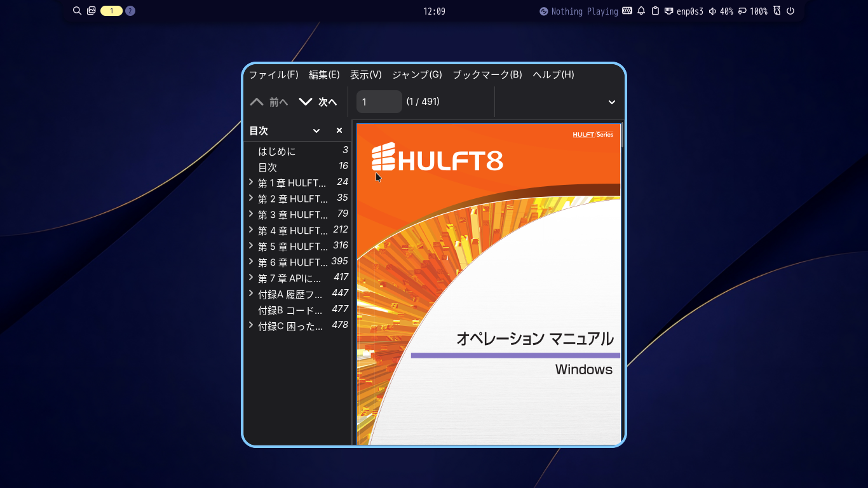
Task: Expand the 付録C 困った outline entry
Action: pyautogui.click(x=251, y=325)
